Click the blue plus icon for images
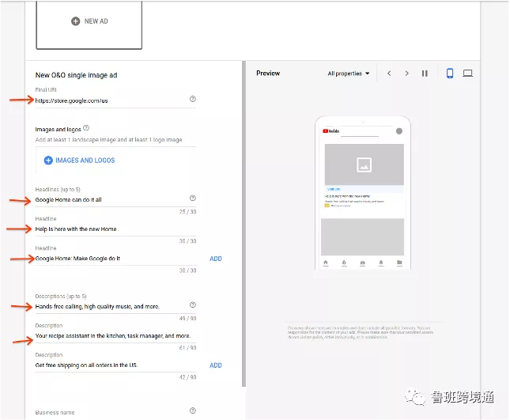The width and height of the screenshot is (510, 420). point(48,161)
